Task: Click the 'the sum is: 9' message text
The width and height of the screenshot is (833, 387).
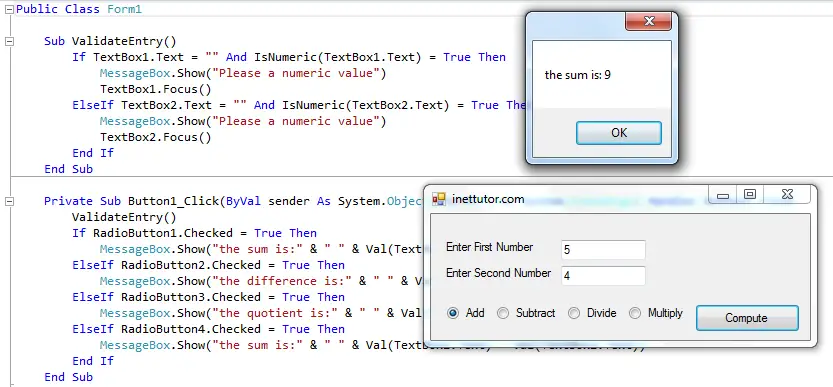Action: point(577,75)
